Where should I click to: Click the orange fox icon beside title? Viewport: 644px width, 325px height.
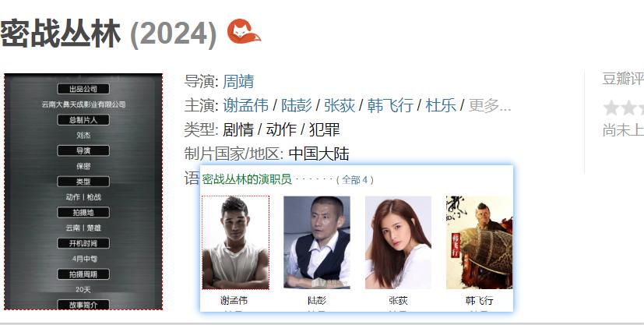245,31
